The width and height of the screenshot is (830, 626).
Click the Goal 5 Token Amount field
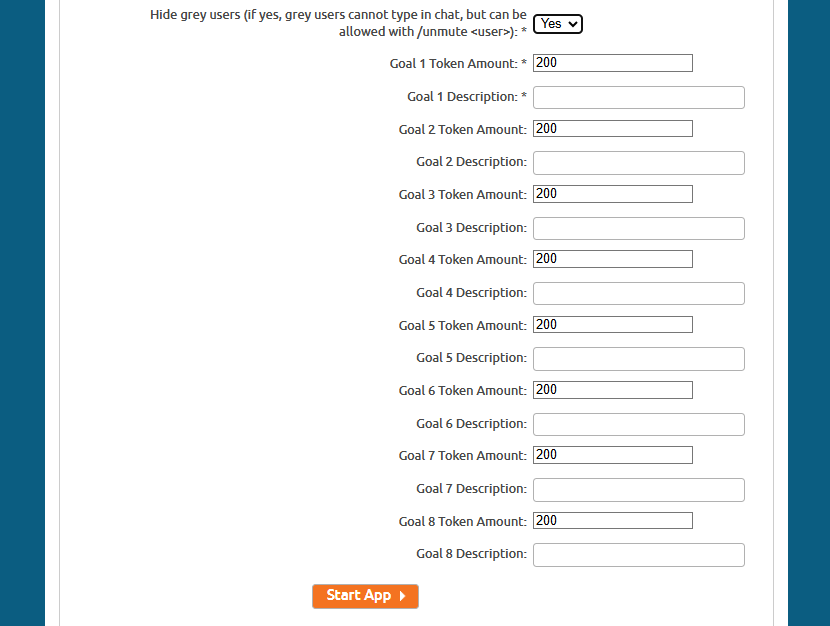(x=612, y=324)
